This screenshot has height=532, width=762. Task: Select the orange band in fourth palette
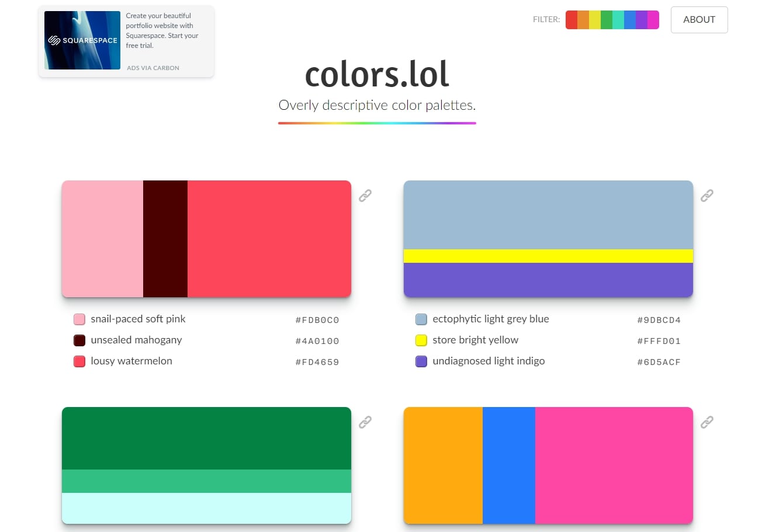(443, 465)
